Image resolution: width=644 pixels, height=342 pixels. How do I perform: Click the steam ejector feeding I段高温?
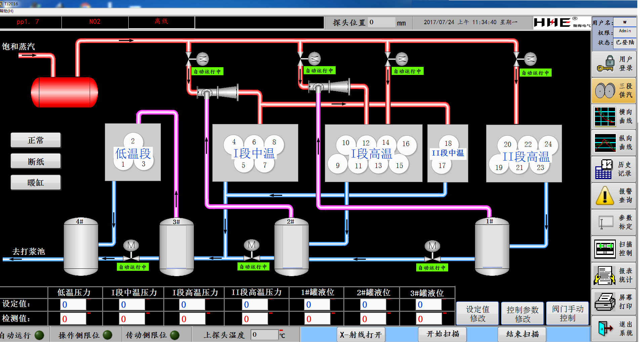pos(329,87)
